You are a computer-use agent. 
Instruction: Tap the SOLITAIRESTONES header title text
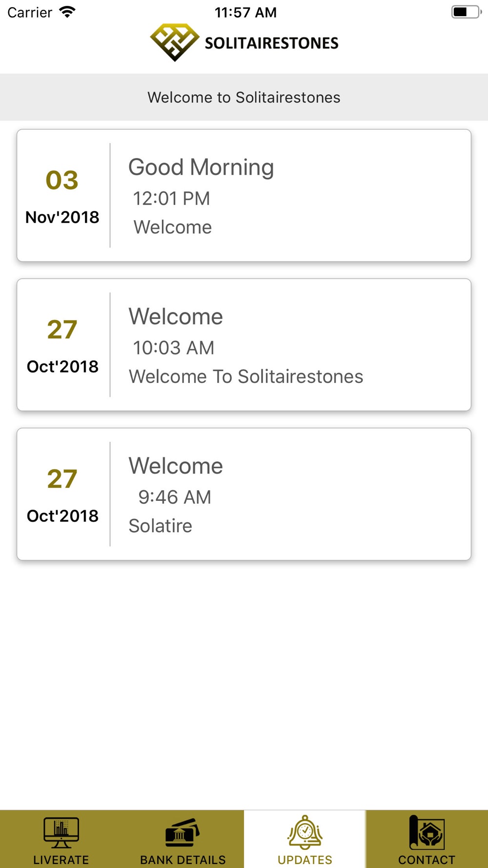pos(271,43)
